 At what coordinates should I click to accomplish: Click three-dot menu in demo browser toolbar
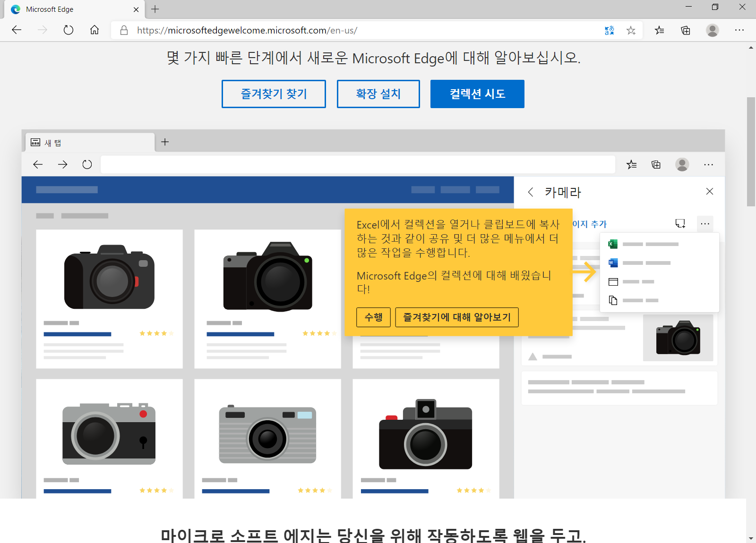click(x=708, y=164)
